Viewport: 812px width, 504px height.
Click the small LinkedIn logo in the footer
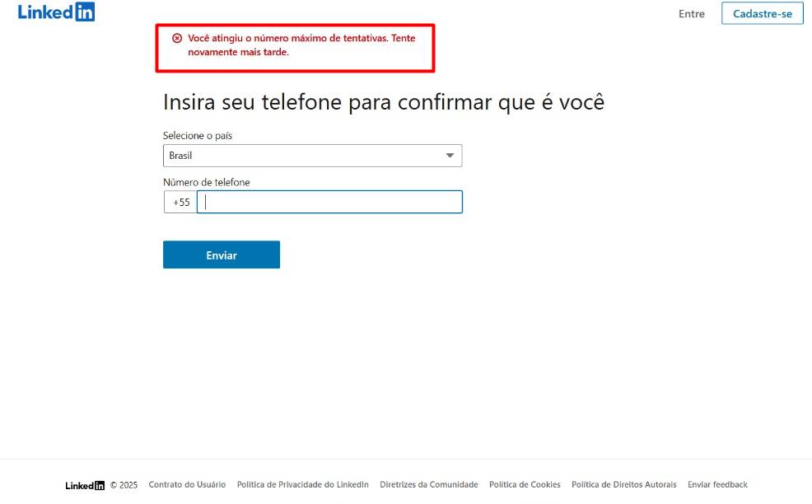tap(85, 485)
